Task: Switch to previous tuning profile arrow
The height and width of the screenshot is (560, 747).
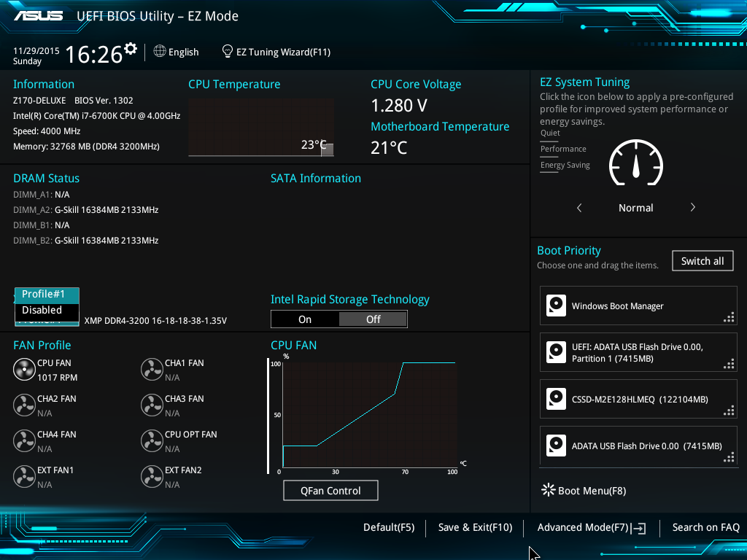Action: 579,208
